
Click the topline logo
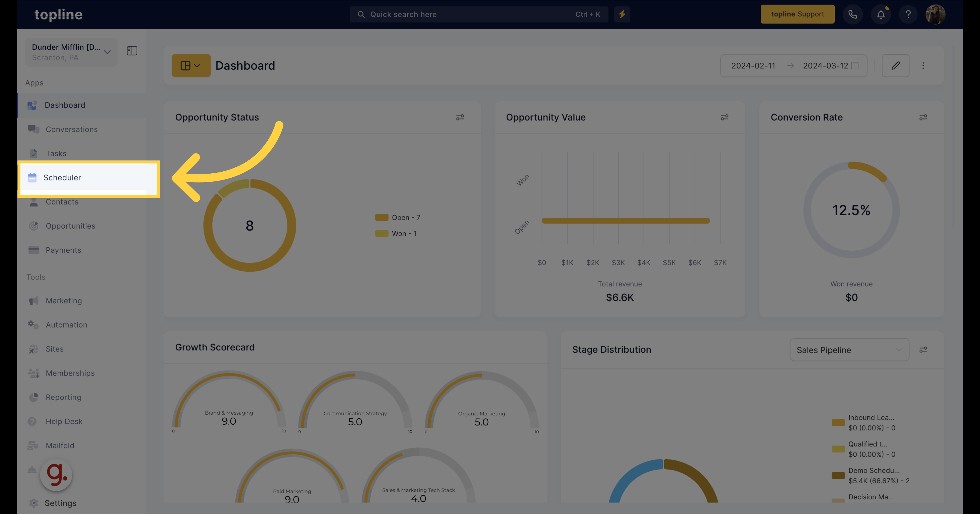58,14
